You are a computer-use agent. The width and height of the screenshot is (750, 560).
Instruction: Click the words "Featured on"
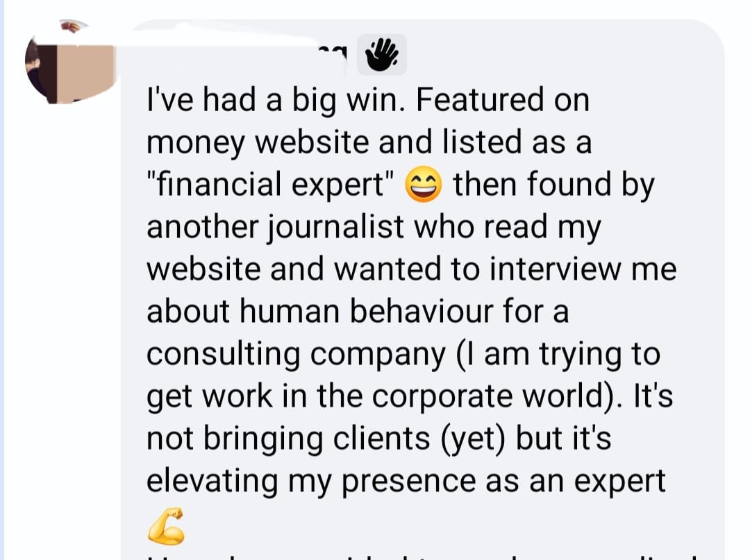point(503,100)
